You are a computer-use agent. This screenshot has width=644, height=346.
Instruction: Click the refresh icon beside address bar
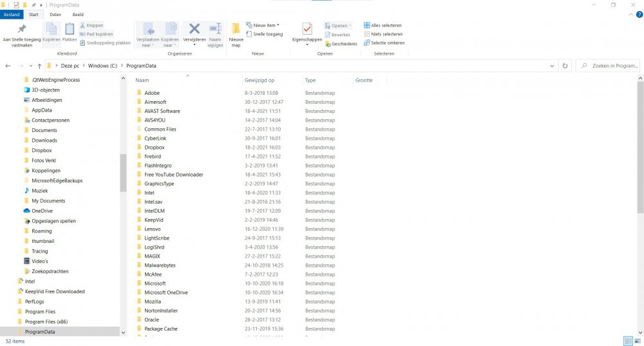pos(565,66)
